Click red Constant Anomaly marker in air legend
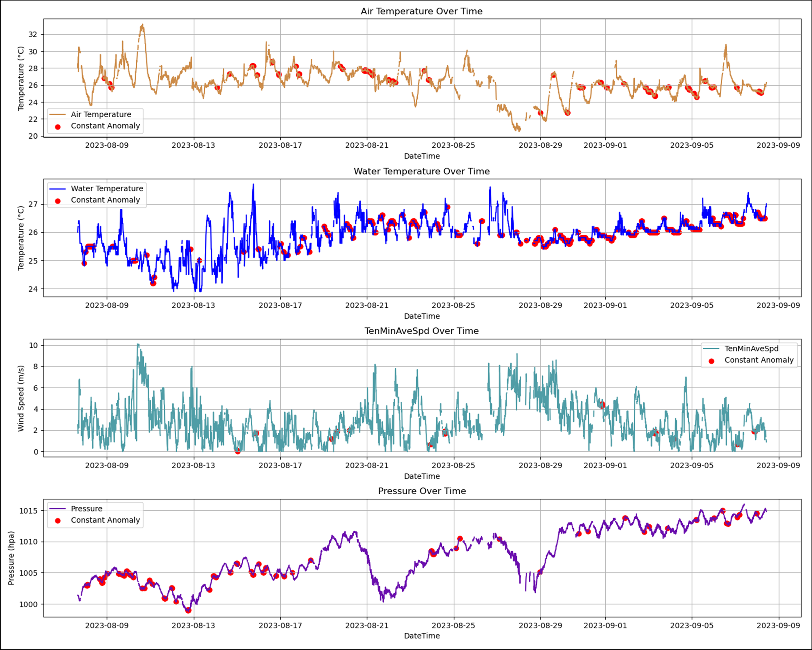The width and height of the screenshot is (812, 650). 57,127
